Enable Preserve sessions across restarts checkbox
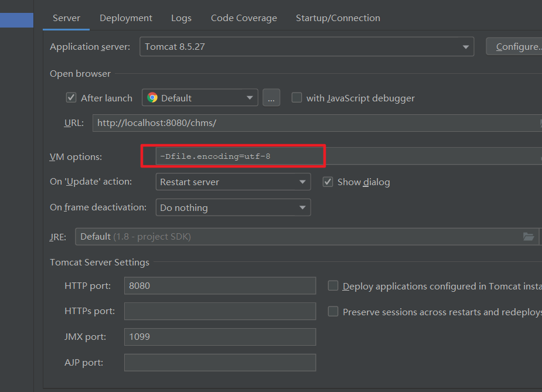This screenshot has width=542, height=392. pos(333,312)
